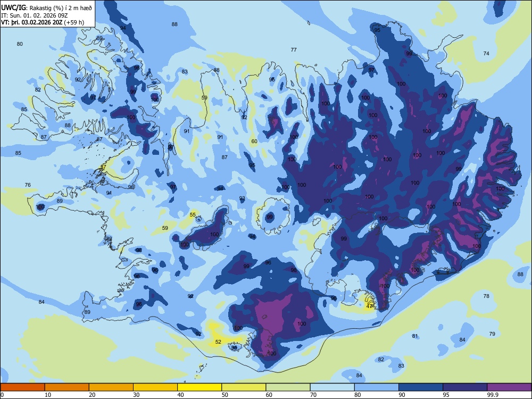532x399 pixels.
Task: Select the '74' value in the northeast
Action: pos(486,53)
